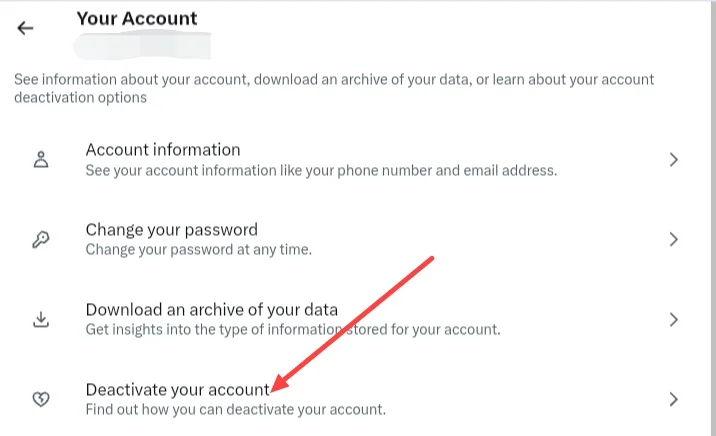Open the Account information menu entry
The height and width of the screenshot is (436, 716).
[163, 150]
